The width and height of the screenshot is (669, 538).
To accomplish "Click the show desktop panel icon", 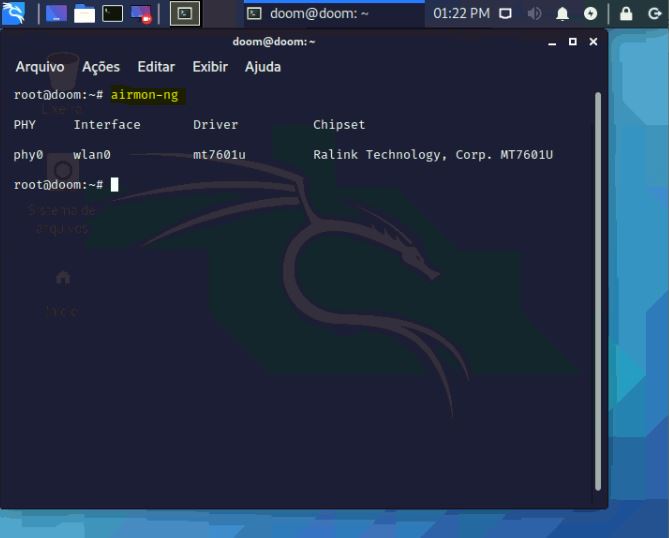I will tap(57, 13).
